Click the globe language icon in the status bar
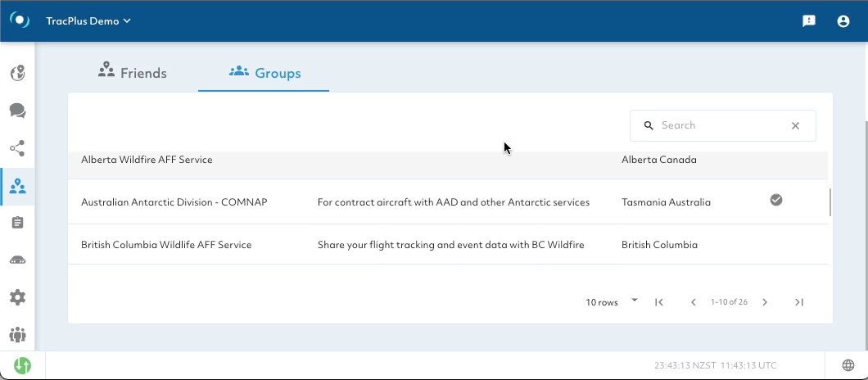The width and height of the screenshot is (868, 380). [848, 365]
